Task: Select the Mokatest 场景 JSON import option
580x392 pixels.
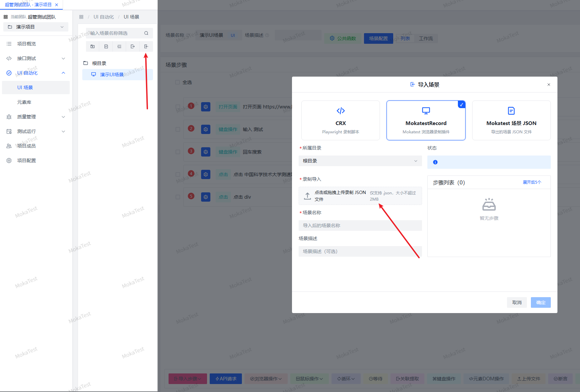Action: tap(511, 120)
